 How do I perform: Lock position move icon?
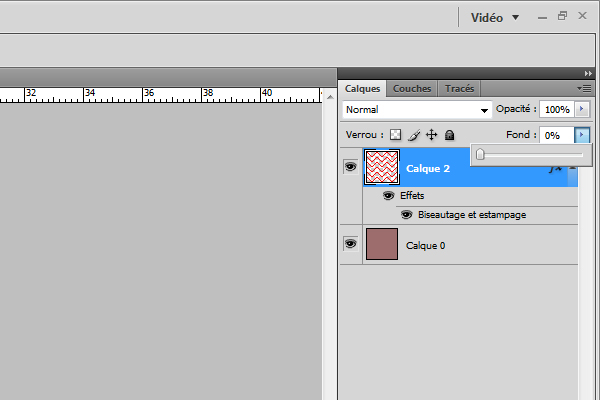431,135
